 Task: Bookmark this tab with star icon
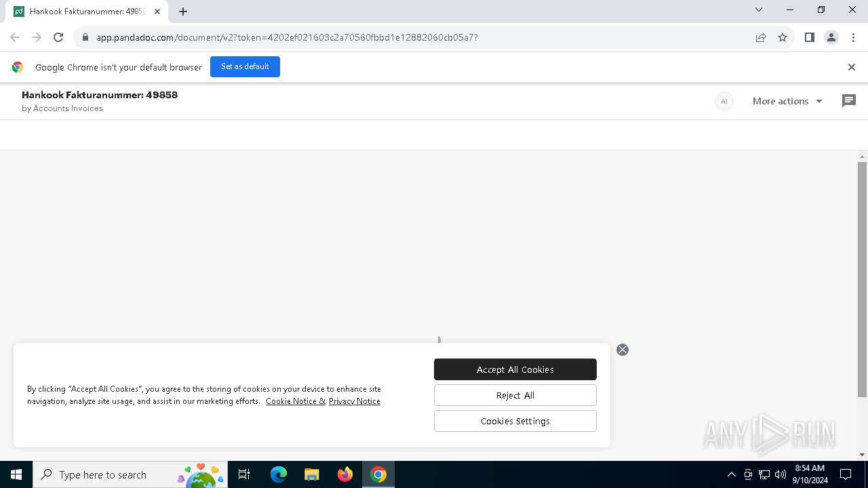coord(783,37)
